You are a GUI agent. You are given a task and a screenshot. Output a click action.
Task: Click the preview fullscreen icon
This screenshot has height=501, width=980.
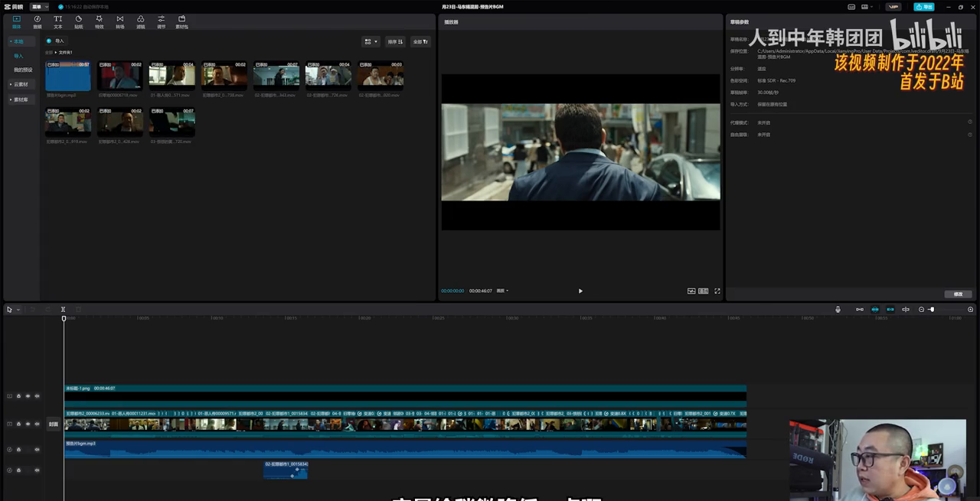click(x=717, y=291)
